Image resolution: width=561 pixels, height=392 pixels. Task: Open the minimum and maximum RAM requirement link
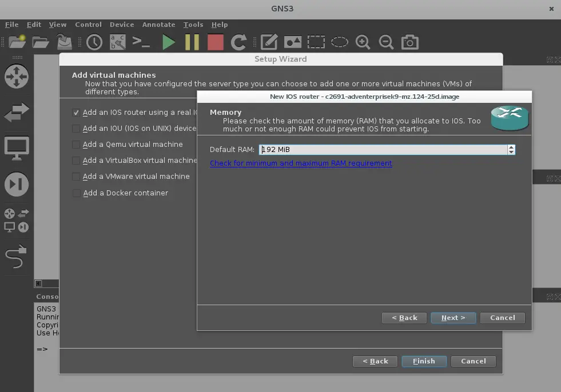pyautogui.click(x=301, y=163)
